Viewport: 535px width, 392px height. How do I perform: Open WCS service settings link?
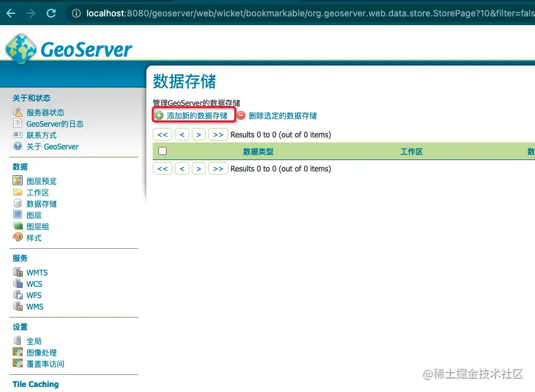pyautogui.click(x=34, y=284)
